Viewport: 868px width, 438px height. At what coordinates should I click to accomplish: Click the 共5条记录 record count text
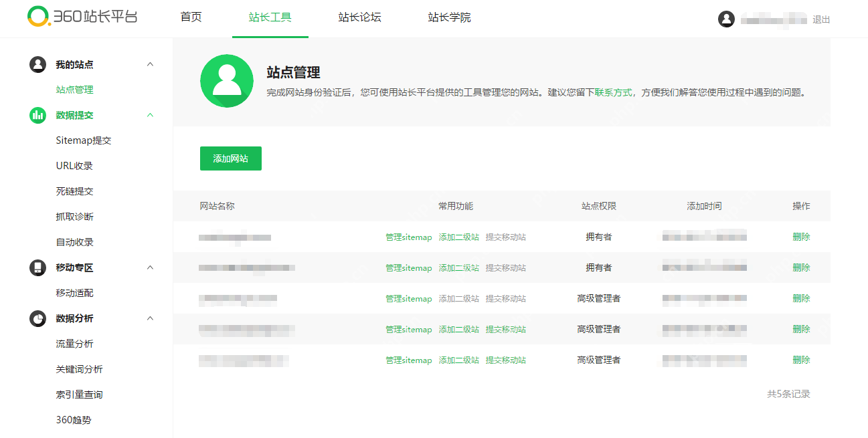click(788, 395)
